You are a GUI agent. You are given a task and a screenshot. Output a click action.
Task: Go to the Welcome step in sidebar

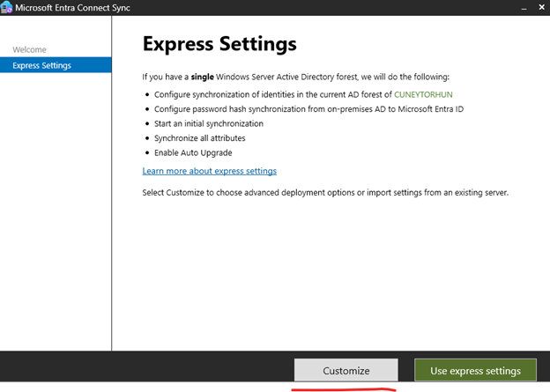point(29,49)
